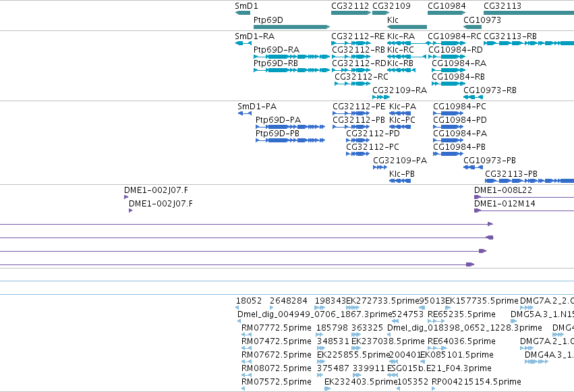
Task: Open protein CG32112-PE
Action: [x=359, y=107]
